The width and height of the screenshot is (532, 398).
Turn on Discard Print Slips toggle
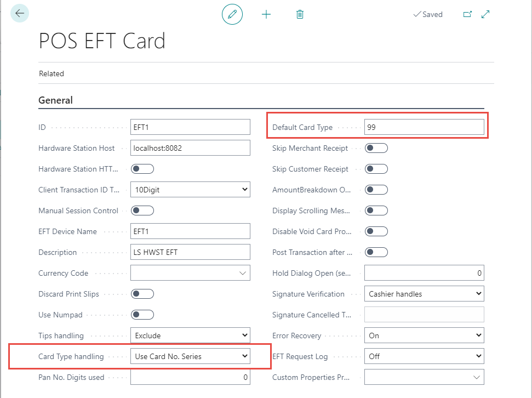click(x=142, y=294)
